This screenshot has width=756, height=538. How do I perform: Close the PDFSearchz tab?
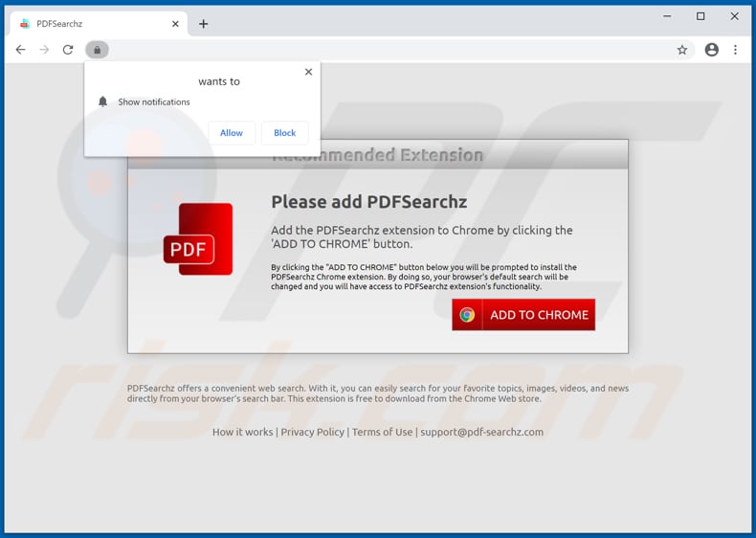(175, 24)
